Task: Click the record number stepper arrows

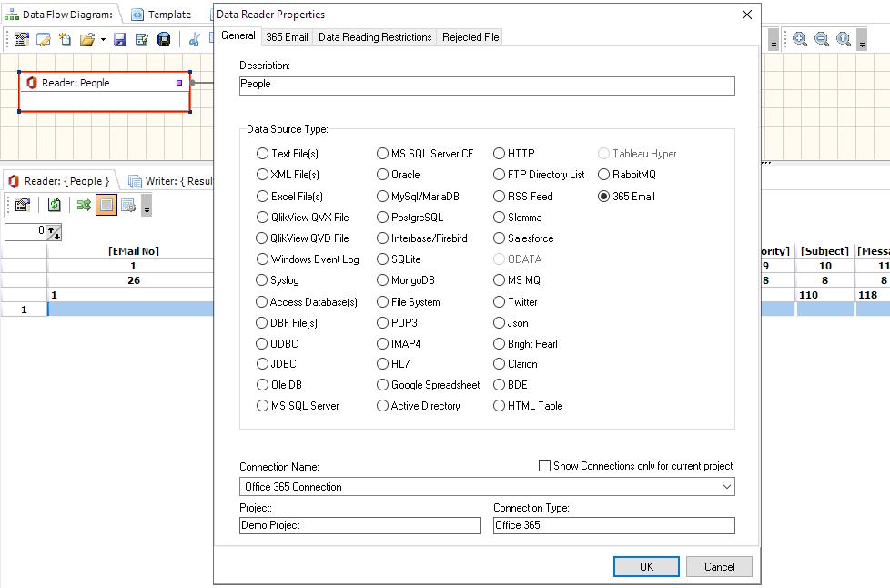Action: click(x=54, y=232)
